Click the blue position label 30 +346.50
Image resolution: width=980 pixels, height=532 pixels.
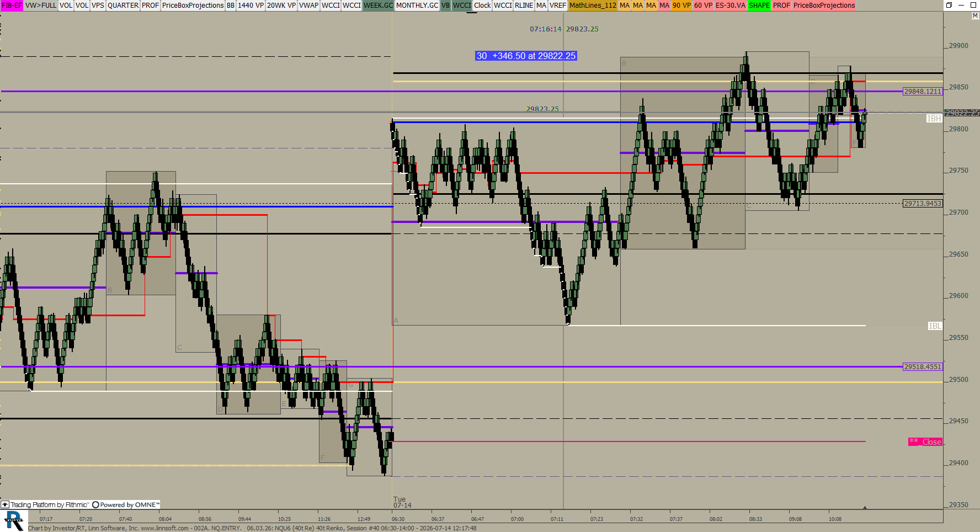[526, 56]
